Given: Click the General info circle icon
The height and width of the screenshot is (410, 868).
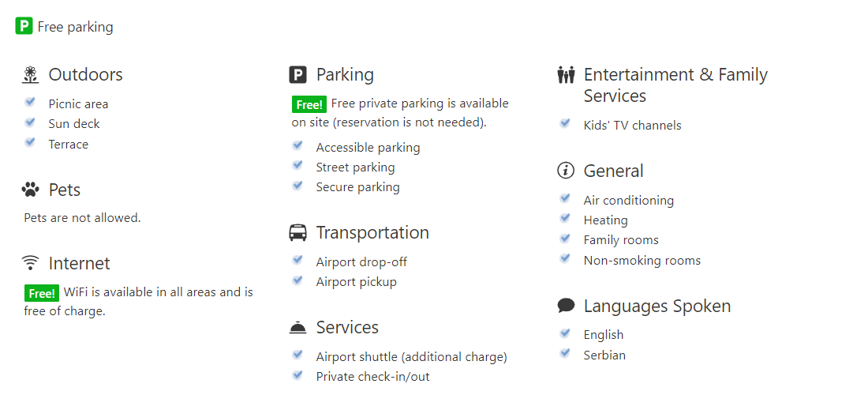Looking at the screenshot, I should [x=566, y=171].
